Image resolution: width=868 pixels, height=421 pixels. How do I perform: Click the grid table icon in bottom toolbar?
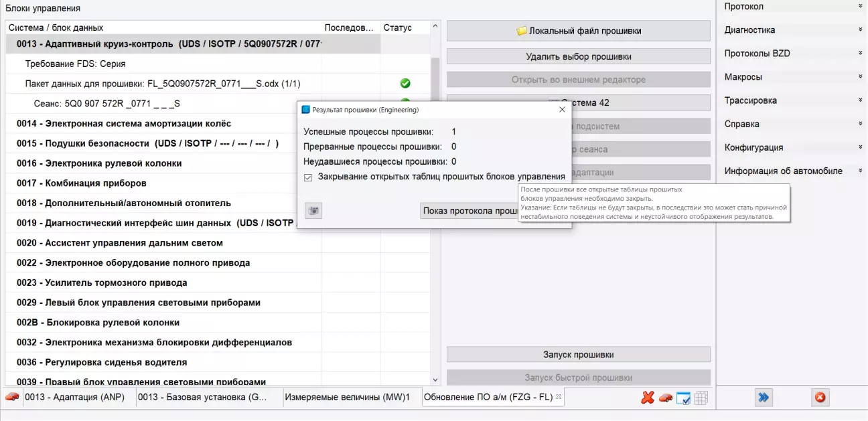(x=701, y=398)
